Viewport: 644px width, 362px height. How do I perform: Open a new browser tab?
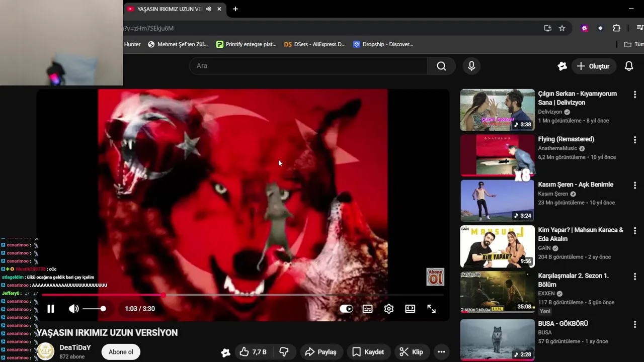(235, 9)
